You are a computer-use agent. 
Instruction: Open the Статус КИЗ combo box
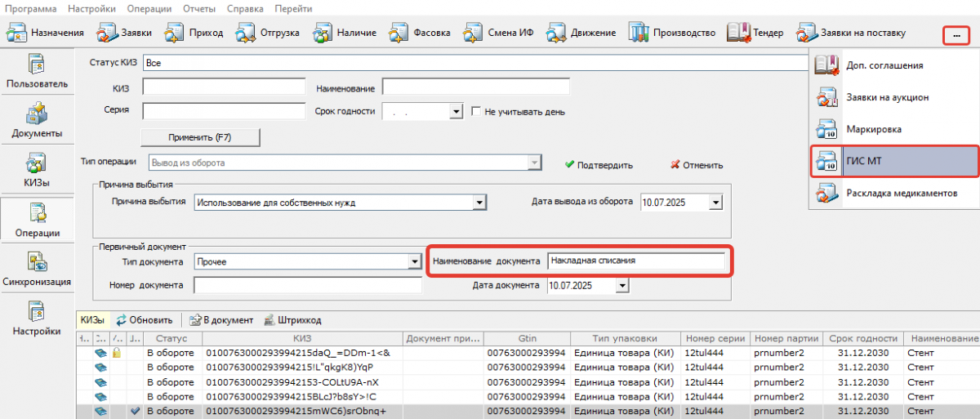click(475, 63)
